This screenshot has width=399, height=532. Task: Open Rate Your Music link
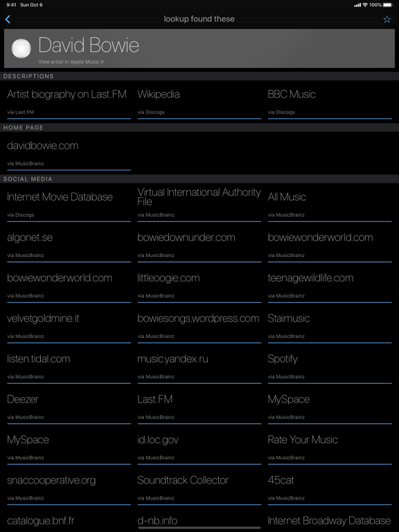click(330, 447)
